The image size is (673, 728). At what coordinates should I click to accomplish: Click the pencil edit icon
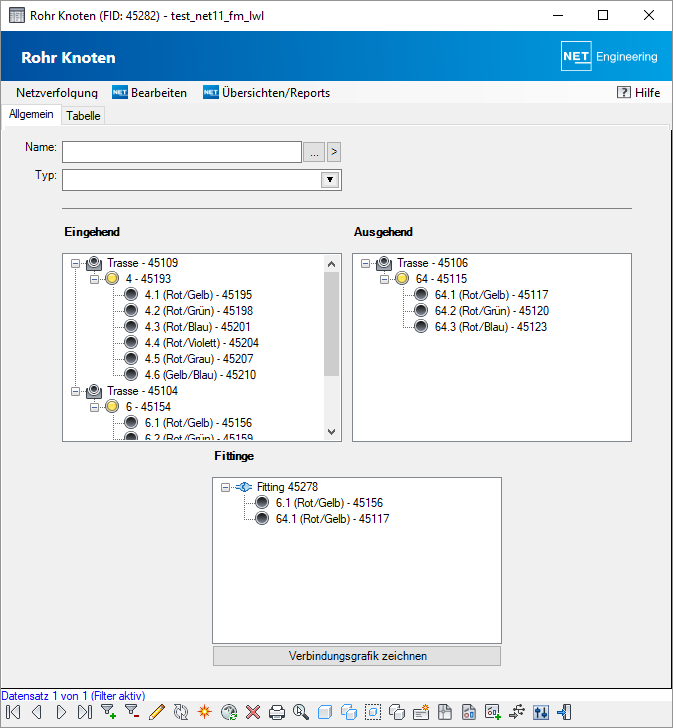click(x=156, y=713)
